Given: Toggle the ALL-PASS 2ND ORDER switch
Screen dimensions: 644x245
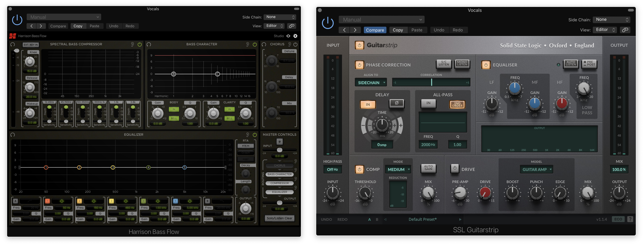Looking at the screenshot, I should (457, 104).
